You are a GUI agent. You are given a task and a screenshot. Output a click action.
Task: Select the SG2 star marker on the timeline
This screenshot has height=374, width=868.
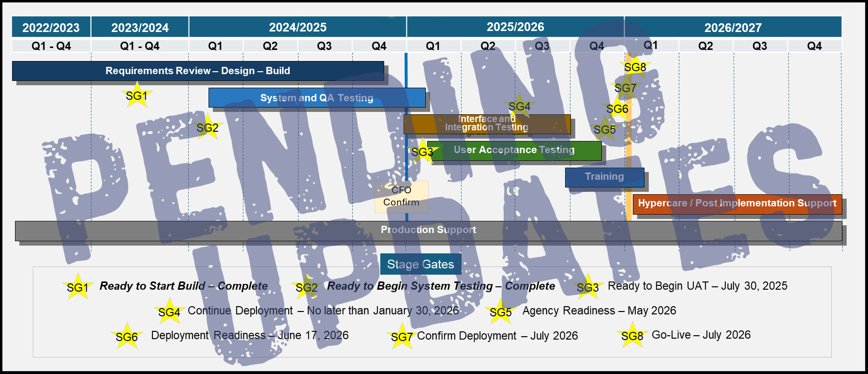[x=207, y=127]
